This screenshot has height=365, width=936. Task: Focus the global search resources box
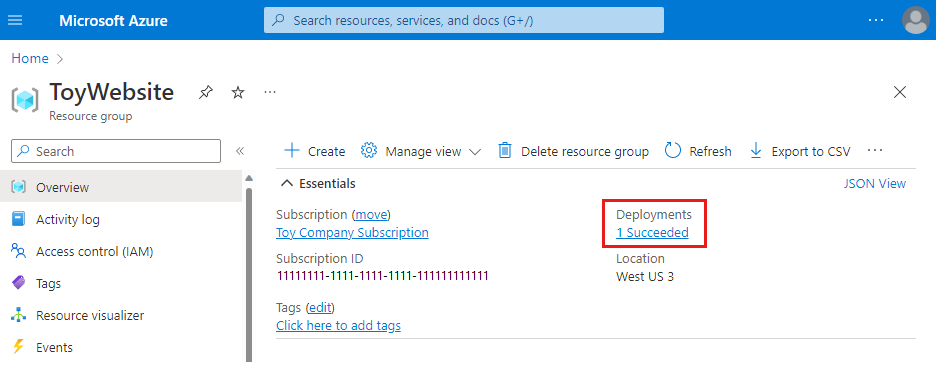click(x=464, y=20)
